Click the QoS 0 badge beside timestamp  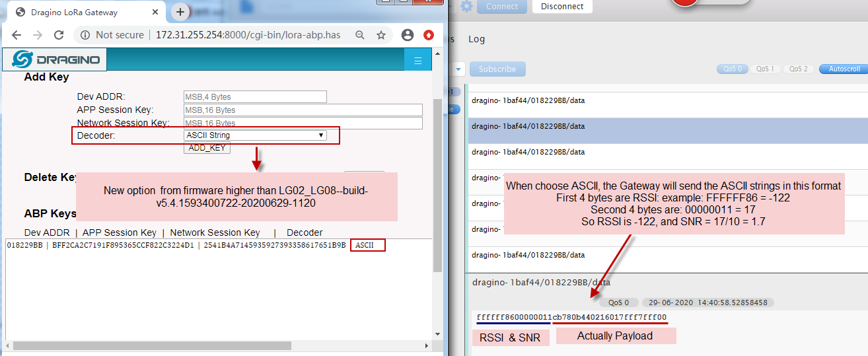click(619, 303)
